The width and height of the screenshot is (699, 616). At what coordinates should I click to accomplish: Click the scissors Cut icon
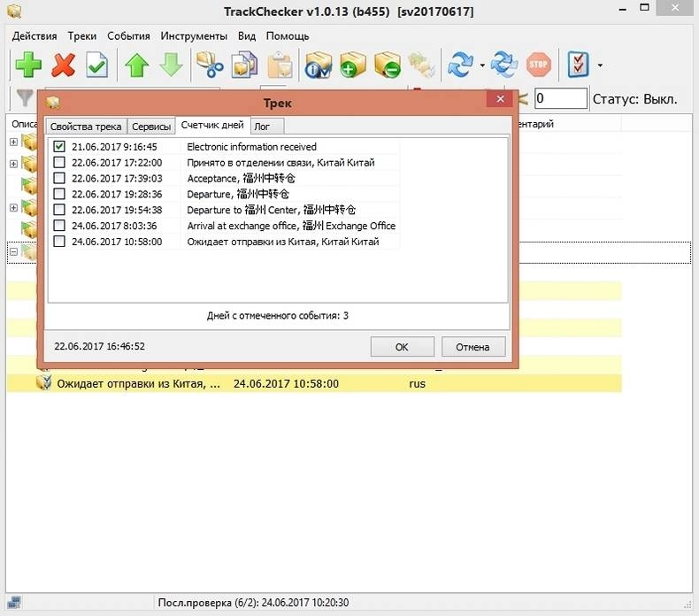click(210, 65)
